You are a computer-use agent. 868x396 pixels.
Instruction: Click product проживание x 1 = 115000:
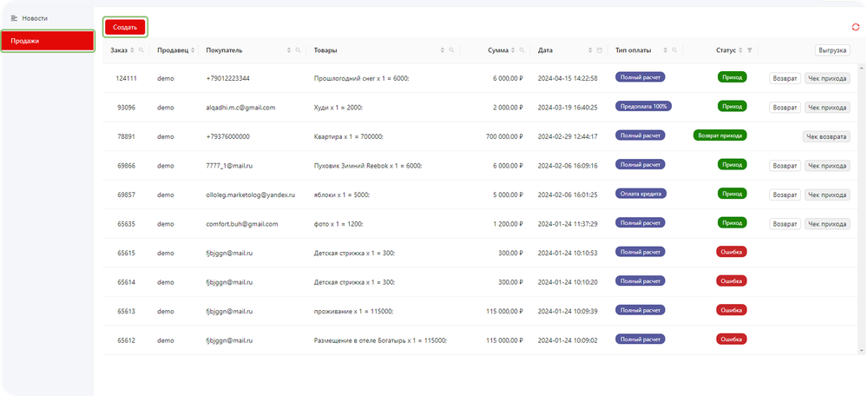tap(354, 311)
